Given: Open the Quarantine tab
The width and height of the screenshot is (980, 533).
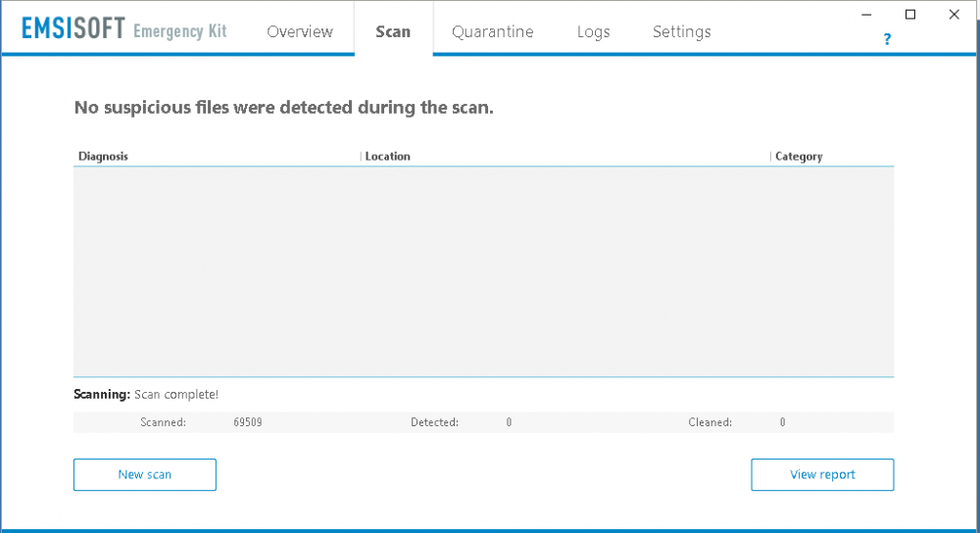Looking at the screenshot, I should (x=493, y=31).
